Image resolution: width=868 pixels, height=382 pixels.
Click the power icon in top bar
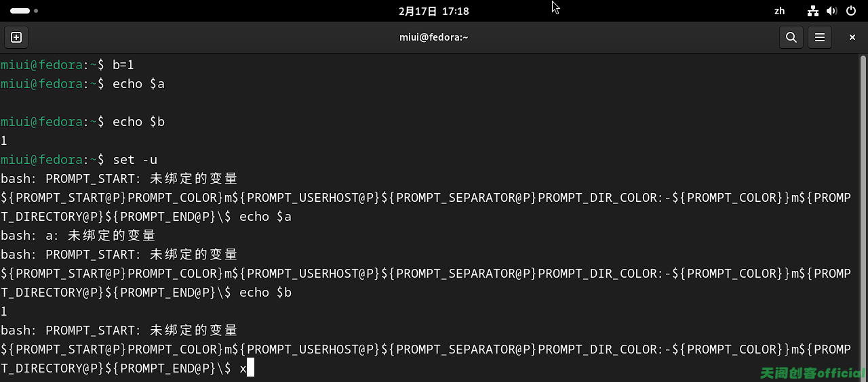click(851, 11)
